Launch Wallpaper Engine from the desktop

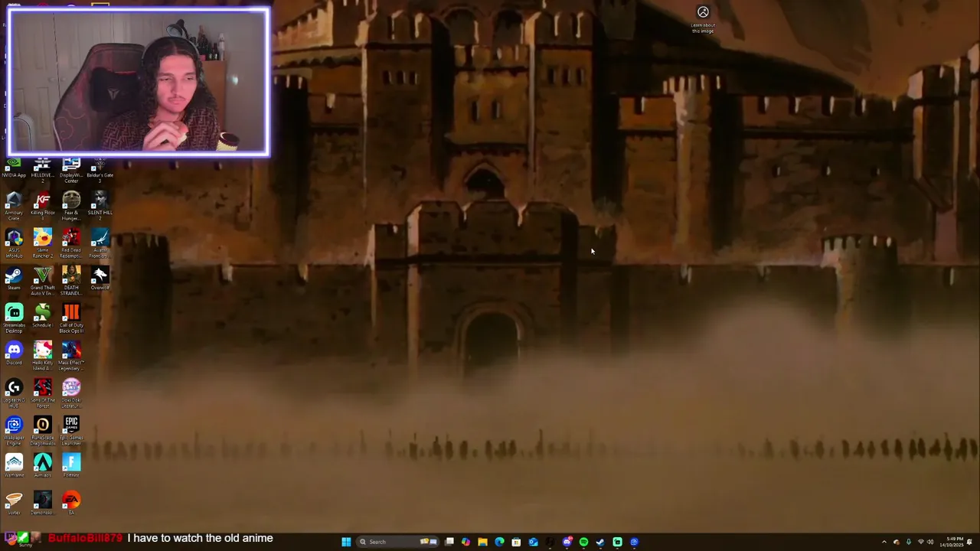click(x=14, y=430)
